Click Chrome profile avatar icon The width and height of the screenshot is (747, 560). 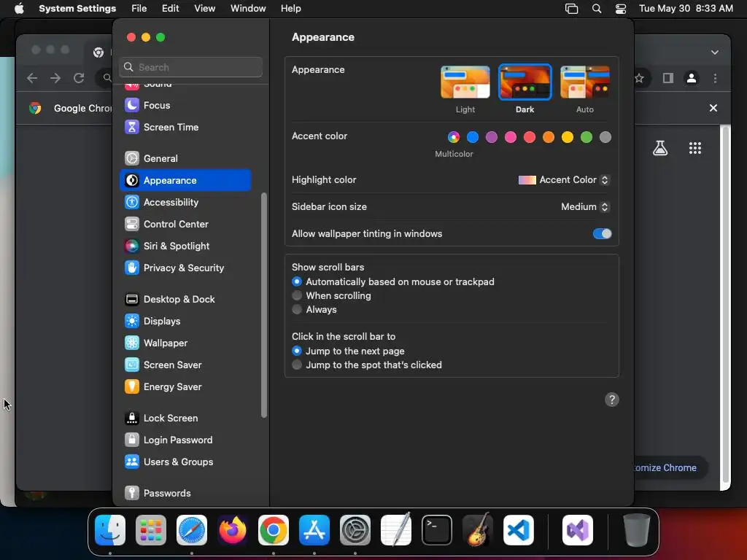[x=692, y=78]
